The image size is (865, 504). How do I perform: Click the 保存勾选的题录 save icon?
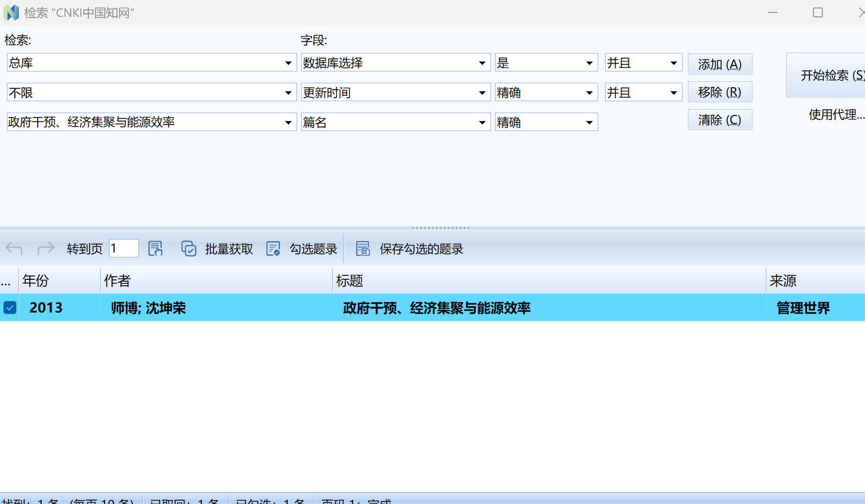click(x=363, y=249)
